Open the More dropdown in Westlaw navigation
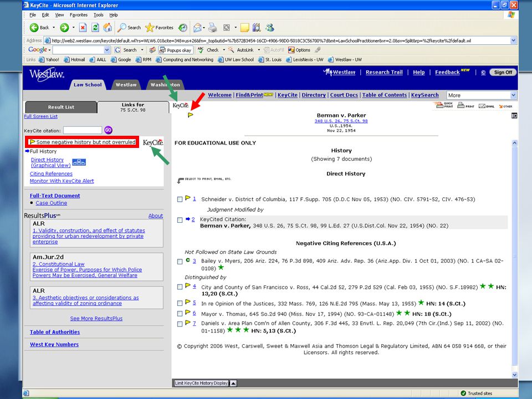Image resolution: width=532 pixels, height=399 pixels. (x=482, y=95)
